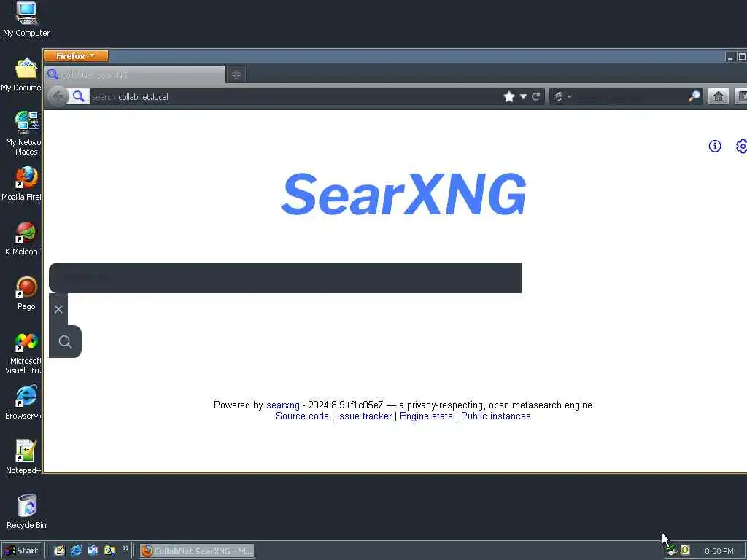This screenshot has width=747, height=560.
Task: Open the search engine selector dropdown
Action: [x=562, y=97]
